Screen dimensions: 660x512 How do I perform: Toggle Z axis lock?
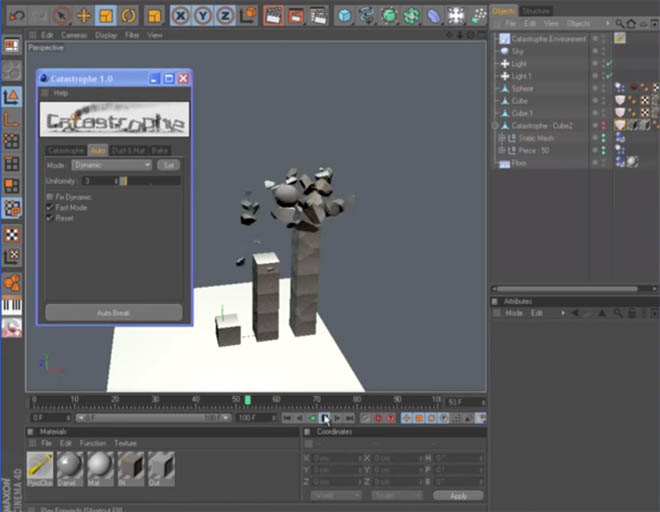point(225,16)
